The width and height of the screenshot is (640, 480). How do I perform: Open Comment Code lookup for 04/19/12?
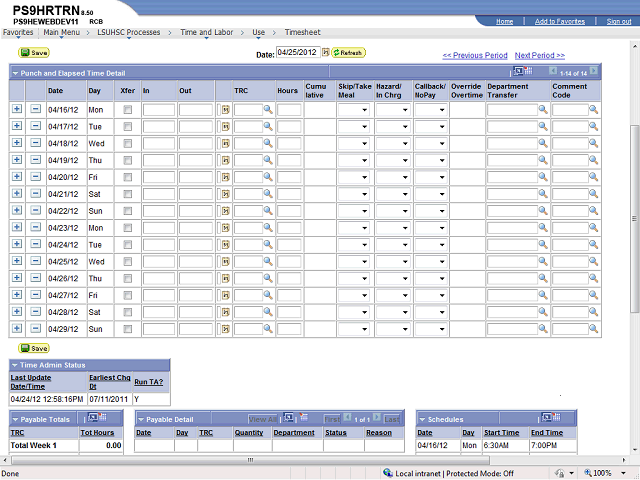[593, 160]
